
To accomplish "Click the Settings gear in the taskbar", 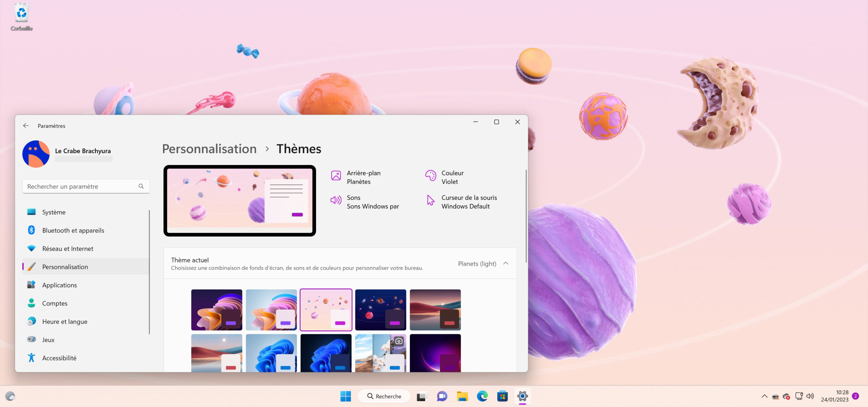I will point(522,396).
